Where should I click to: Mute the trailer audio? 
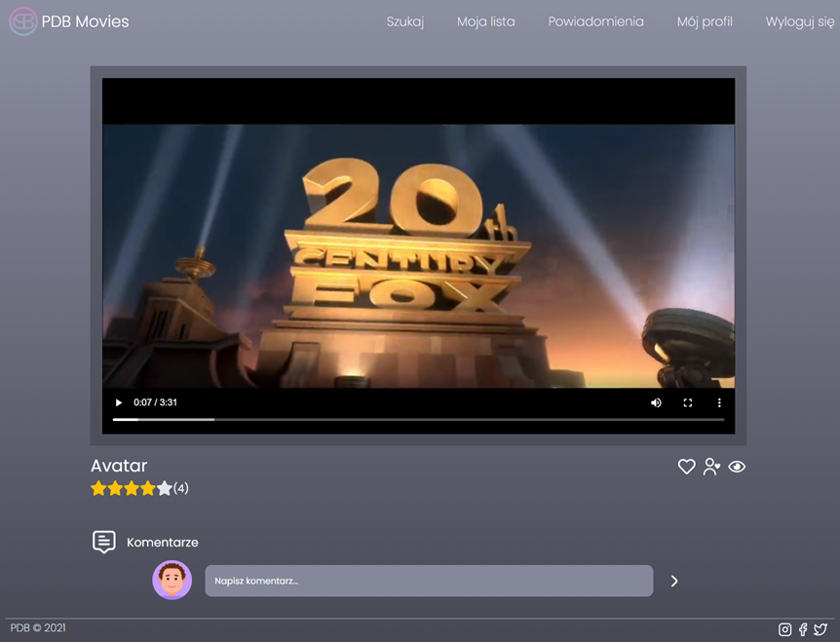[x=656, y=402]
